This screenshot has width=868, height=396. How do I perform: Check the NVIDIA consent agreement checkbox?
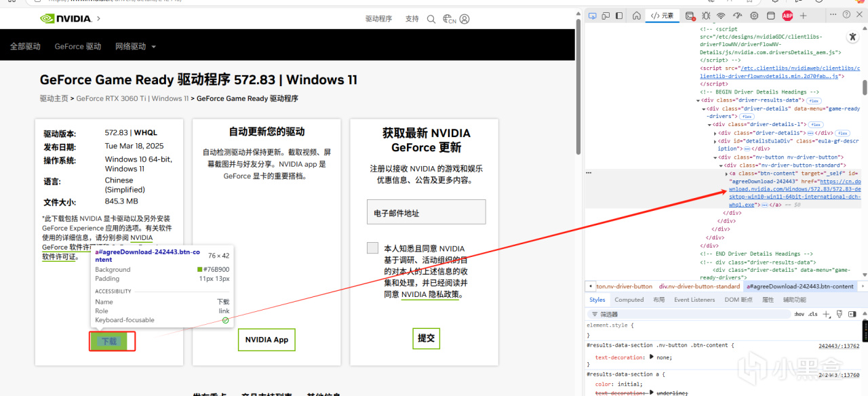372,248
